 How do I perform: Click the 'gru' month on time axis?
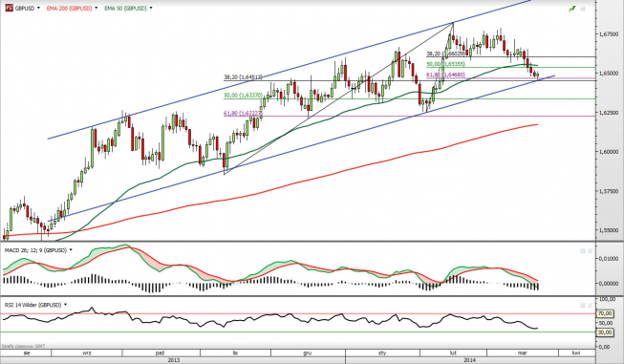click(308, 353)
